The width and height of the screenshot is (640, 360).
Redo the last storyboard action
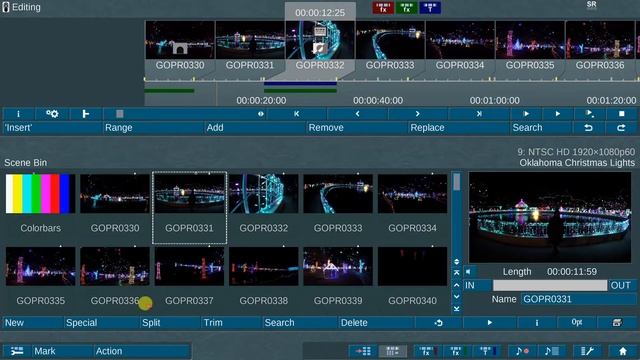click(621, 128)
